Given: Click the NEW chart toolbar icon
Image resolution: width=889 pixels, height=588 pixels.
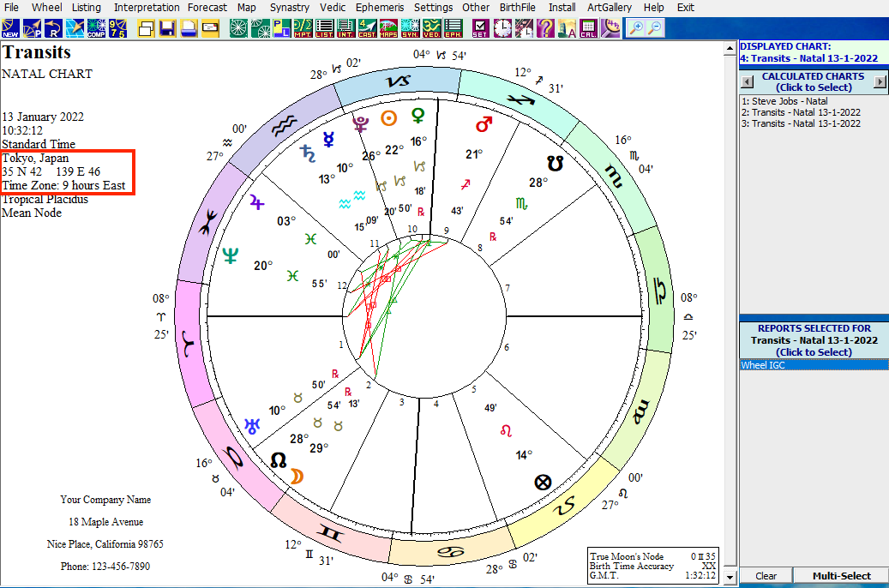Looking at the screenshot, I should (x=10, y=28).
